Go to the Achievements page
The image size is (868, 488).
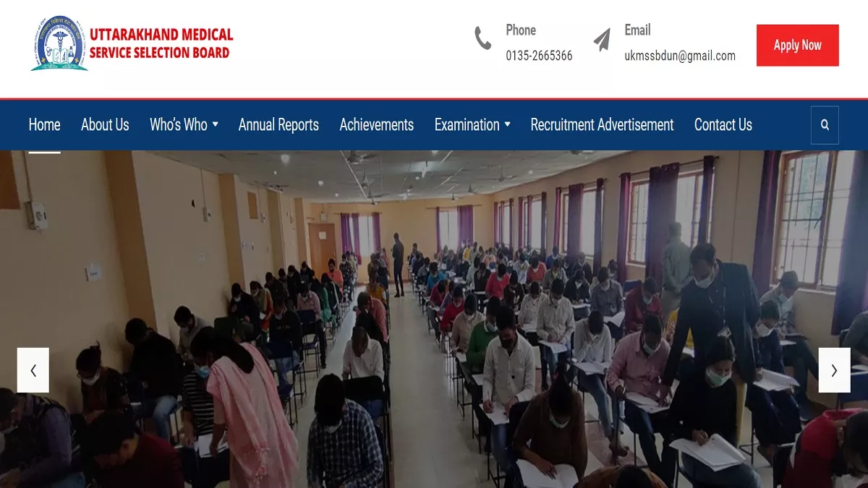pyautogui.click(x=377, y=124)
